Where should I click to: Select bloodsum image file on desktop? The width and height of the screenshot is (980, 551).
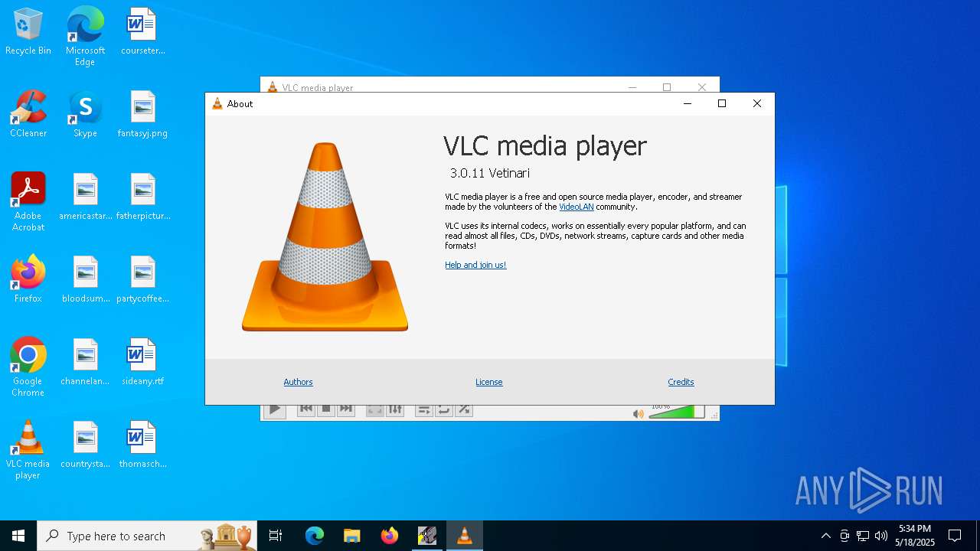[86, 280]
